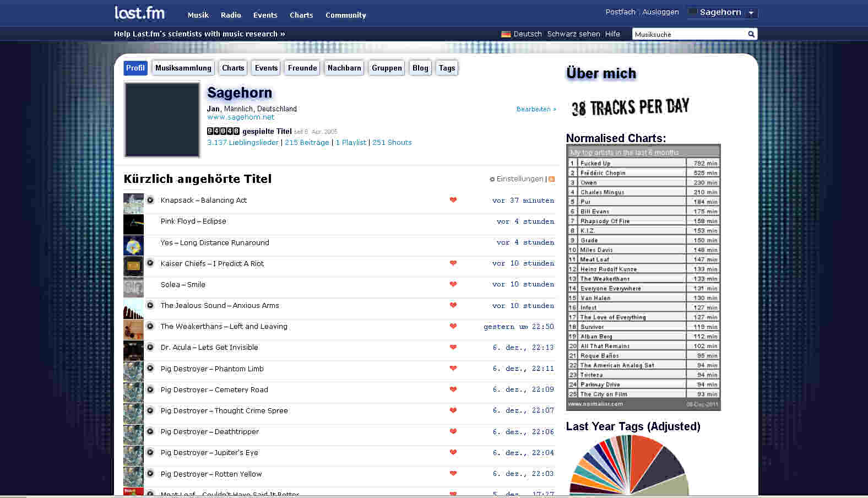
Task: Switch to the Gruppen profile tab
Action: click(387, 68)
